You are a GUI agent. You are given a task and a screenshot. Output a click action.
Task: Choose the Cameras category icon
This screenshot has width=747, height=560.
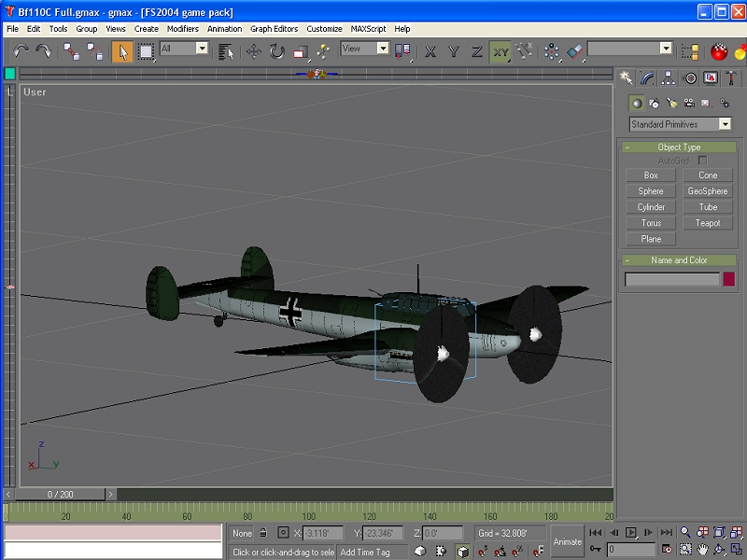688,103
